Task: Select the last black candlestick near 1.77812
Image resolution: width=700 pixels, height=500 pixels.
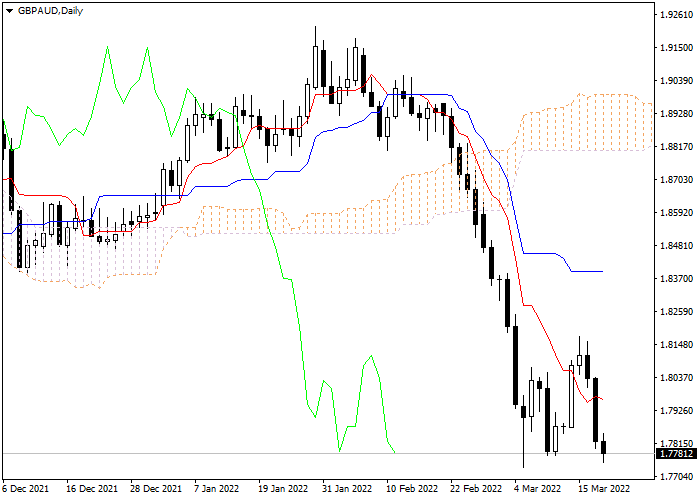Action: coord(604,447)
